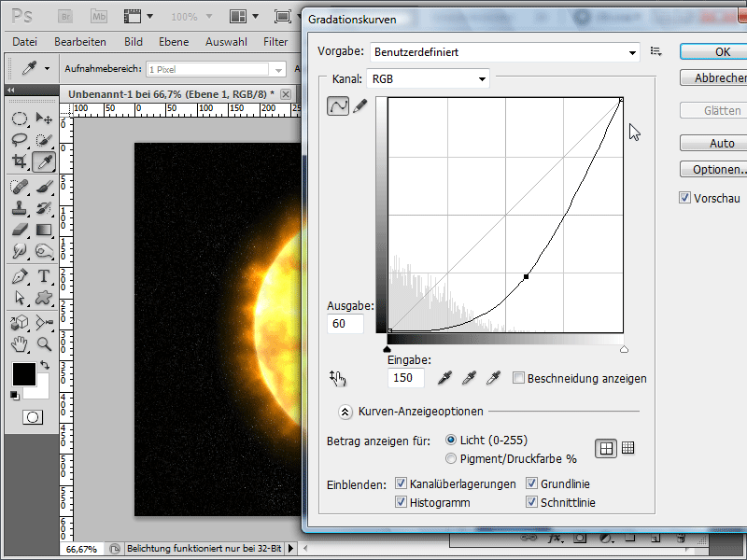Open eyedropper tool preset picker arrow
This screenshot has width=747, height=560.
tap(47, 69)
